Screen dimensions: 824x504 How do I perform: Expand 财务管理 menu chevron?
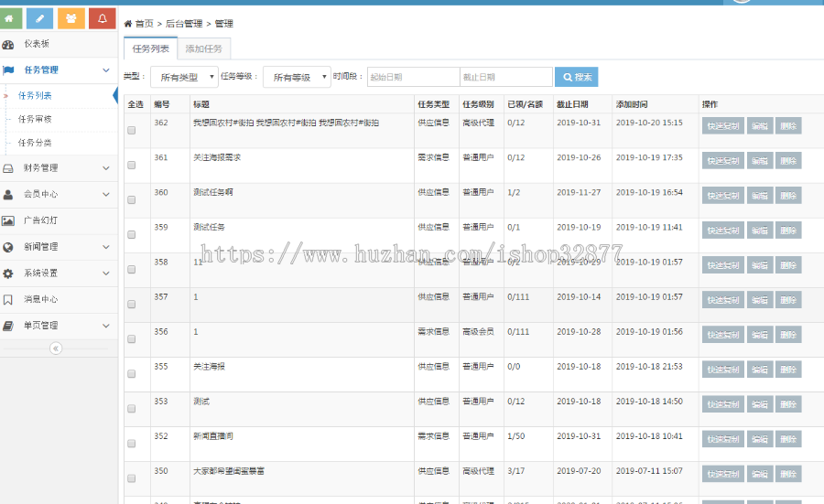pos(106,168)
